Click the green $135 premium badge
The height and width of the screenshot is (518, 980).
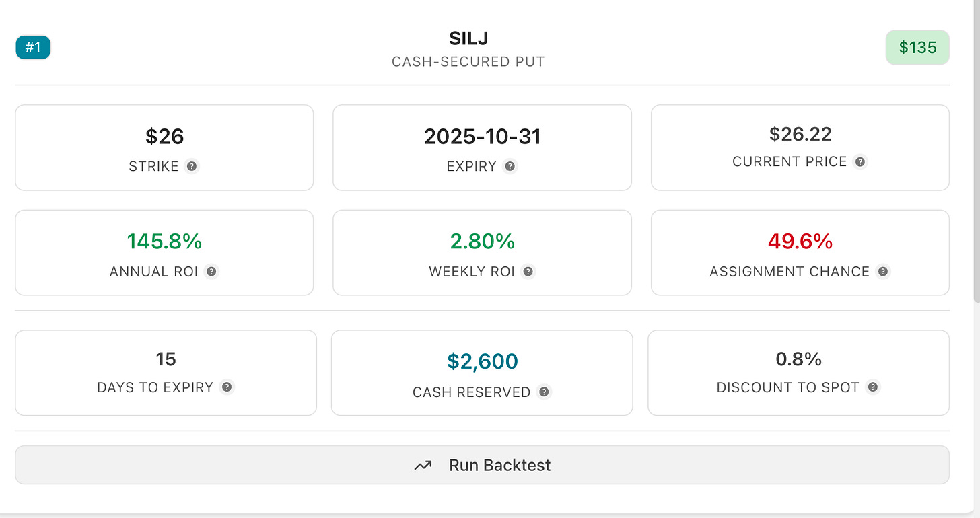coord(917,47)
